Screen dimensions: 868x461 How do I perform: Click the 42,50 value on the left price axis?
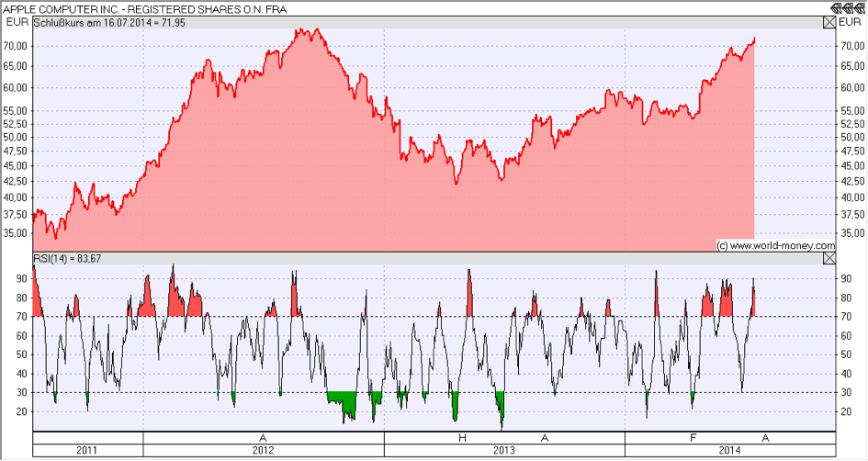(x=15, y=182)
